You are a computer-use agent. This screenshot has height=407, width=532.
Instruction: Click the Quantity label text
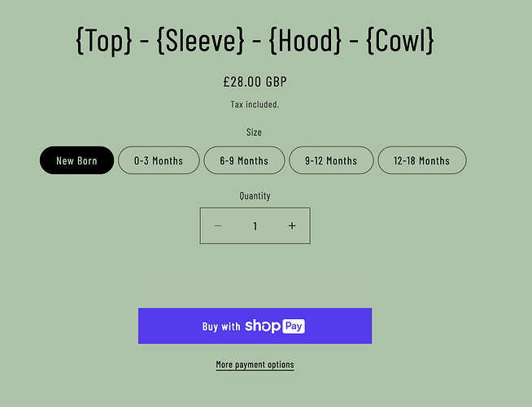(x=255, y=195)
